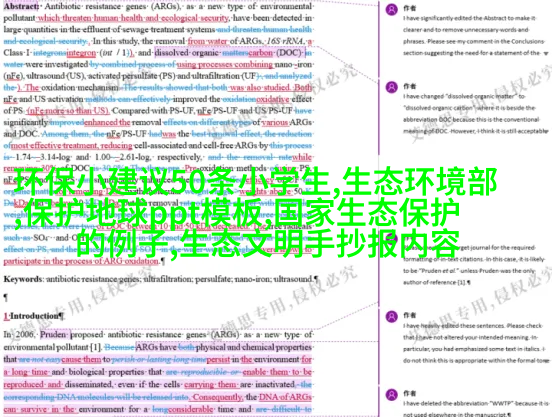Click the 'Abstract:' heading label
The width and height of the screenshot is (553, 418).
coord(21,6)
